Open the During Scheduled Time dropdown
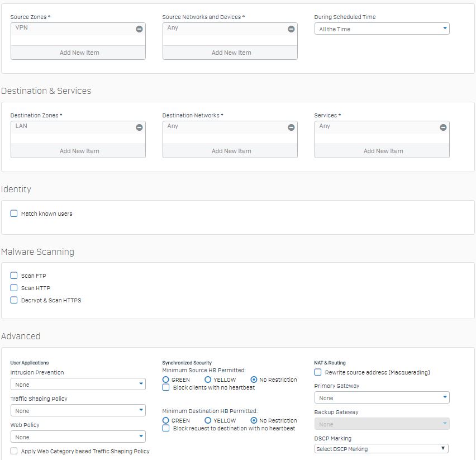 [382, 29]
